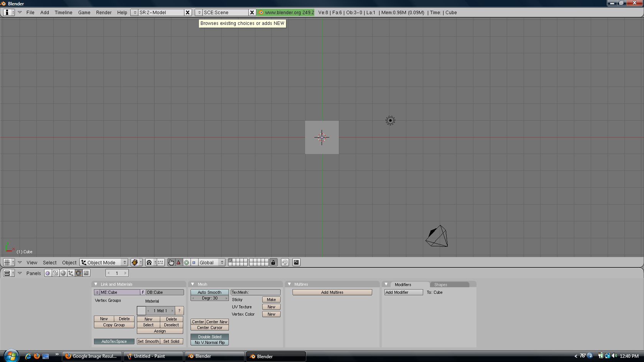Switch to the Shapes tab
Screen dimensions: 644x362
pos(449,285)
